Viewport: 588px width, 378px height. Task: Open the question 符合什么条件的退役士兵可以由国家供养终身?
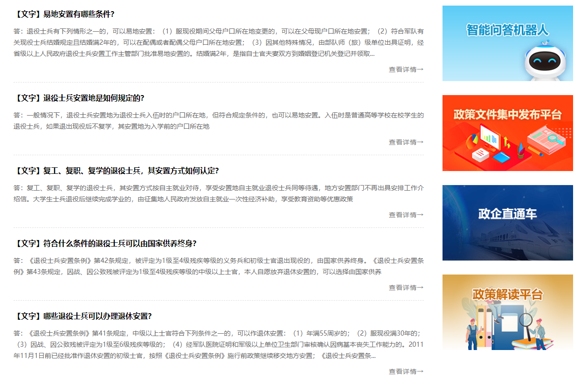point(105,243)
